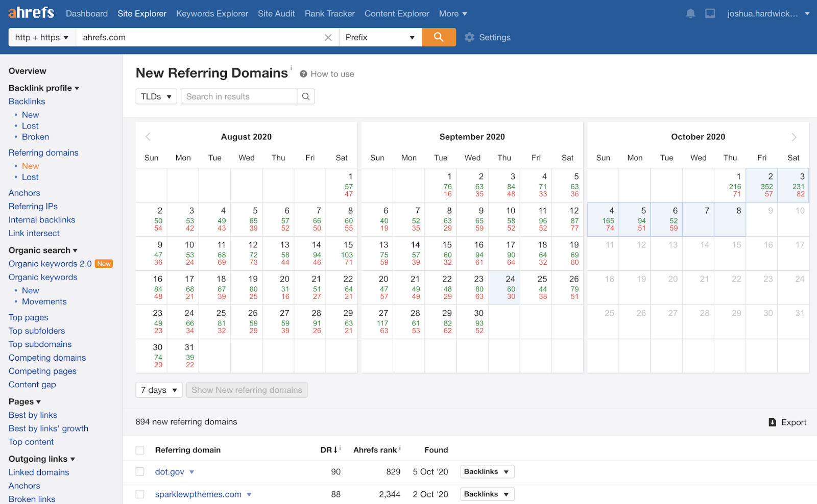The height and width of the screenshot is (504, 817).
Task: Go to next month in calendar
Action: click(794, 137)
